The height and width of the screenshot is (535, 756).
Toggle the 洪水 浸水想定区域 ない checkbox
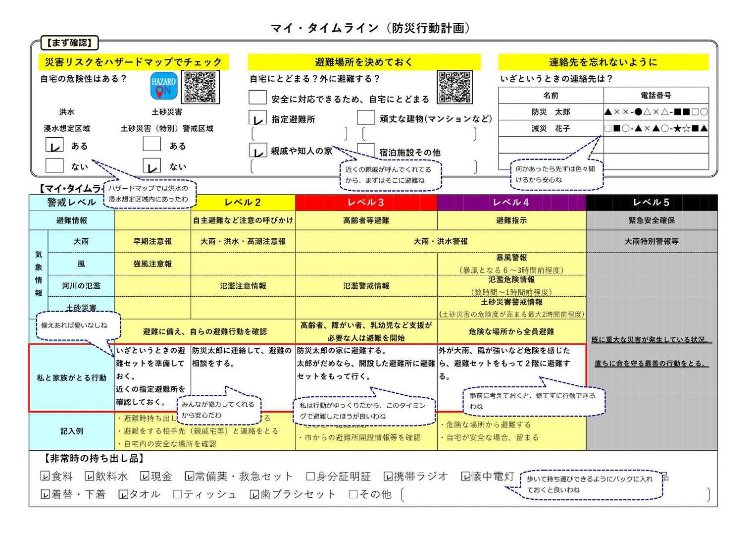[x=54, y=165]
